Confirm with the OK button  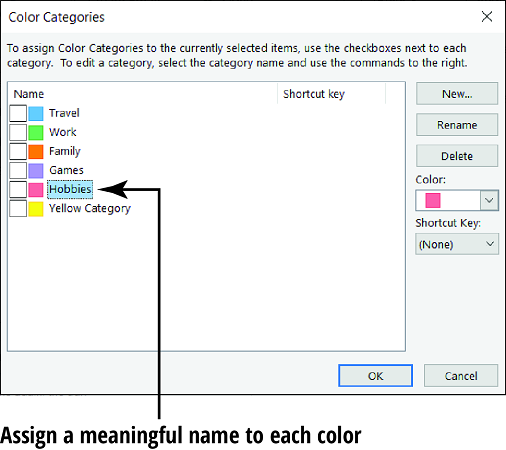(x=376, y=376)
